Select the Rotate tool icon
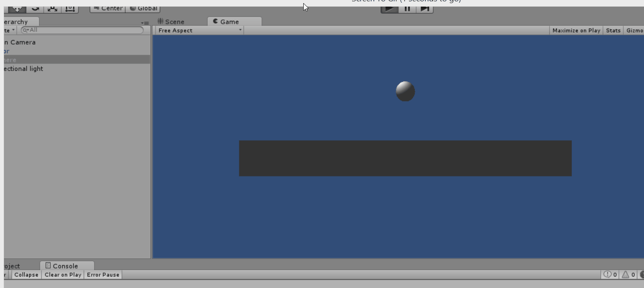644x288 pixels. coord(35,8)
